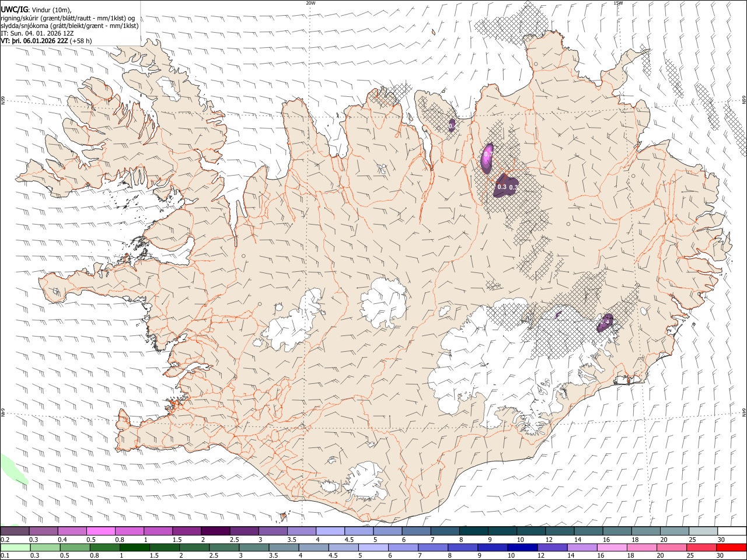Click the '20W' longitude label at top

point(310,3)
